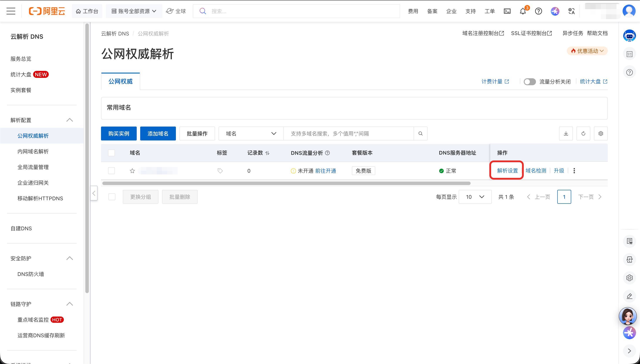Viewport: 640px width, 364px height.
Task: Click the 添加域名 button
Action: click(x=158, y=133)
